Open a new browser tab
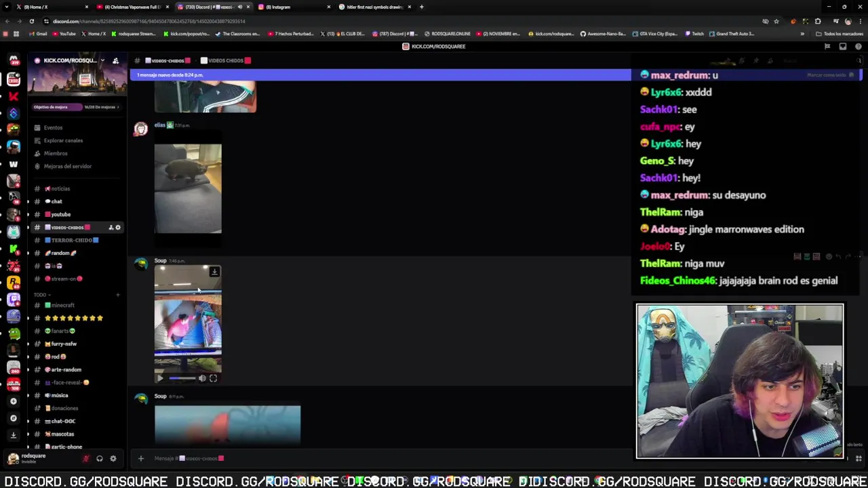 pyautogui.click(x=422, y=7)
